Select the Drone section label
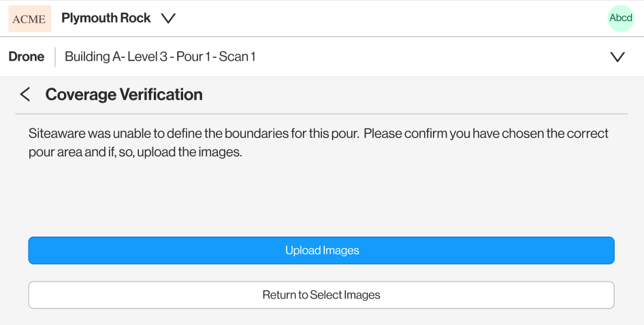 click(x=27, y=57)
